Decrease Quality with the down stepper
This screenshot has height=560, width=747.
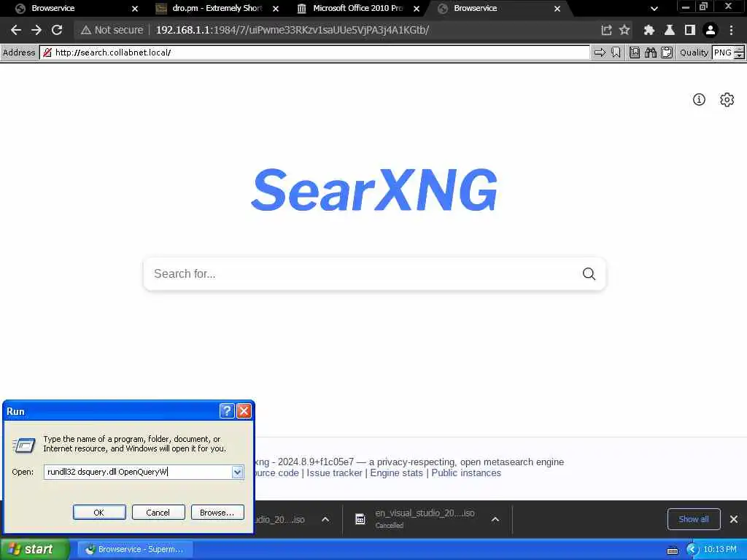pyautogui.click(x=739, y=55)
